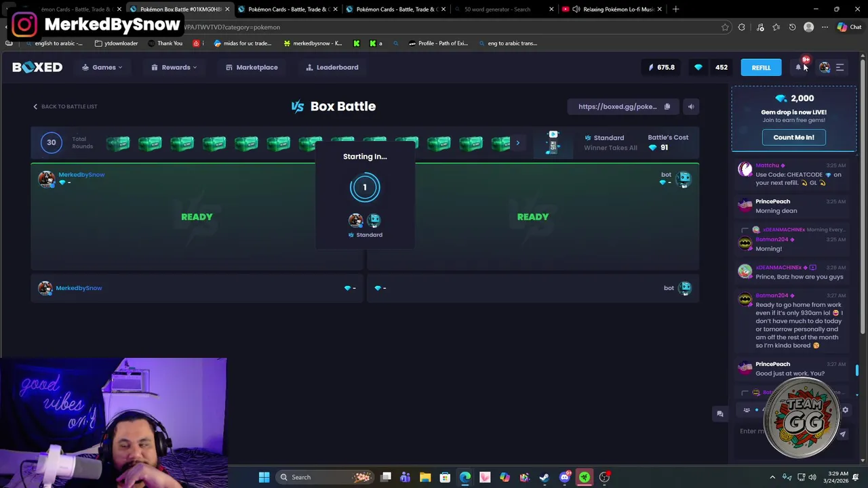
Task: Go to the Marketplace page
Action: 252,67
